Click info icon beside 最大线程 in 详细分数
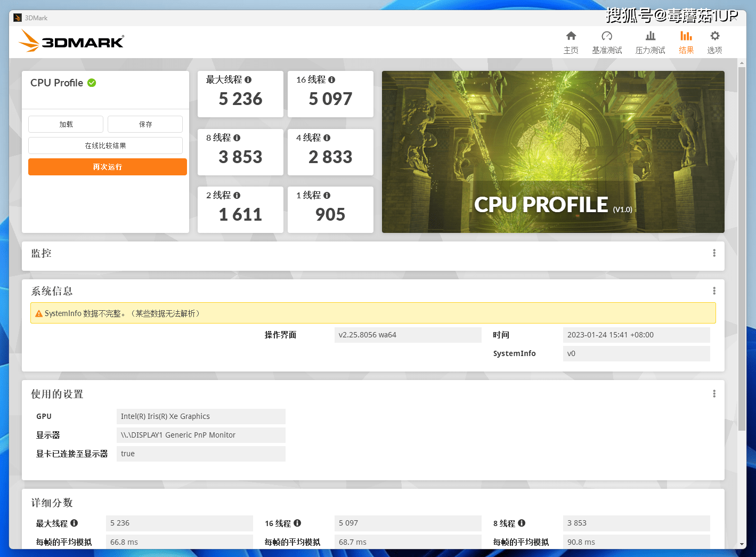 (x=74, y=523)
